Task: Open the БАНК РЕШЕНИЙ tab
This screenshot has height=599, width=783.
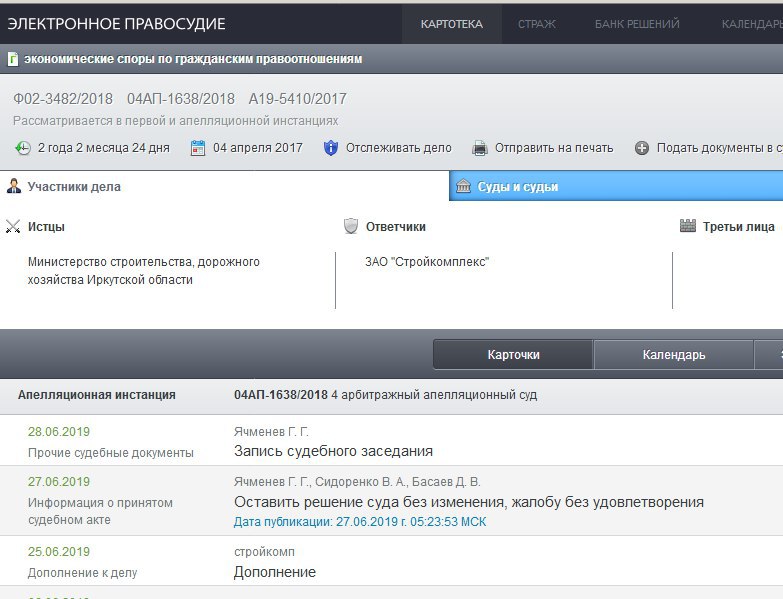Action: (x=637, y=24)
